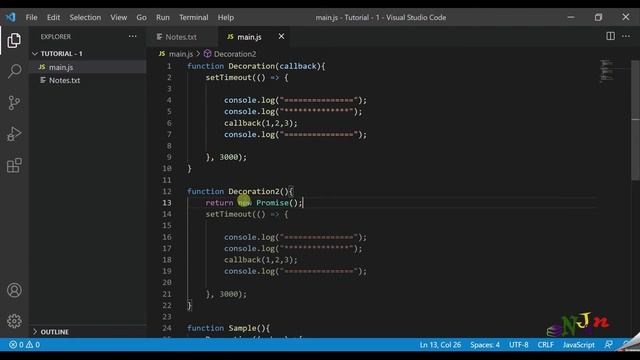
Task: Click '}, 3000);' on line 21
Action: [226, 294]
